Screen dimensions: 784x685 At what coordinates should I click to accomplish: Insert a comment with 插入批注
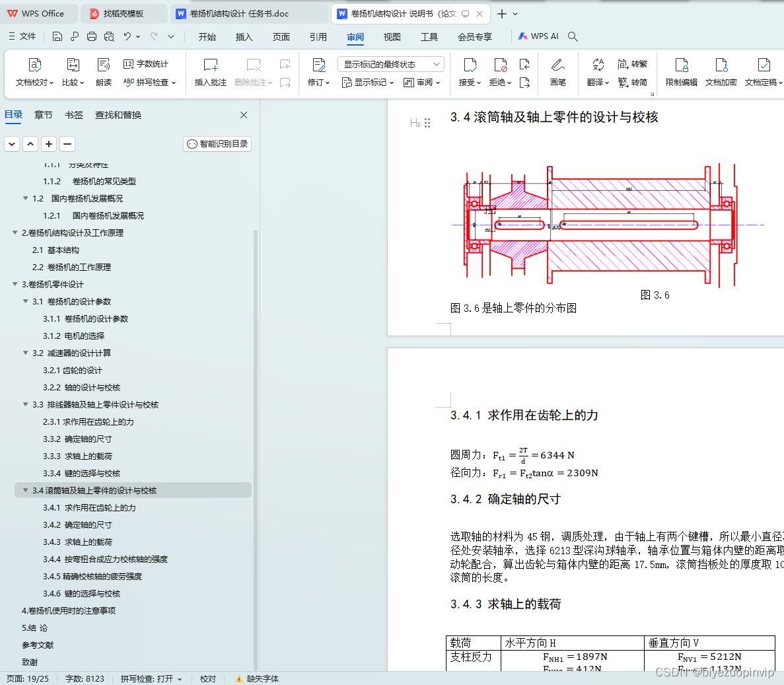(211, 72)
